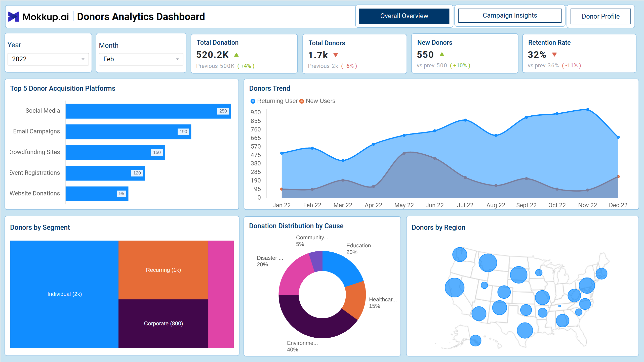
Task: Switch to the Overall Overview tab
Action: pos(404,16)
